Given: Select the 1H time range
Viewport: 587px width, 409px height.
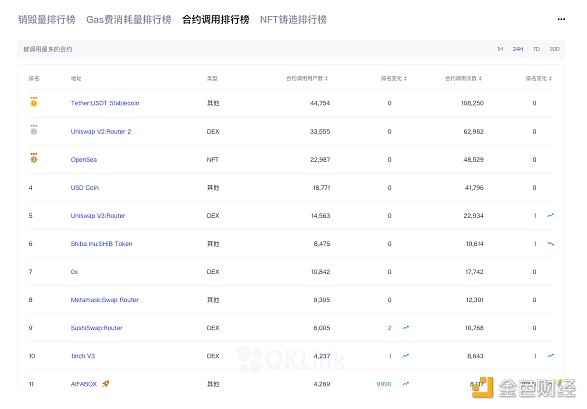Looking at the screenshot, I should click(500, 49).
